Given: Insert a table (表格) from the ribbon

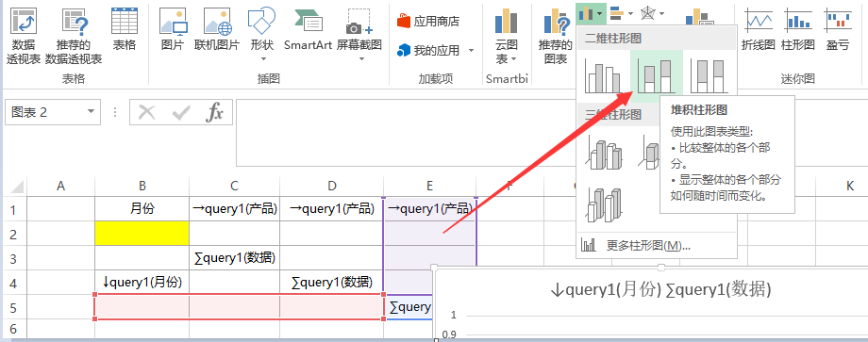Looking at the screenshot, I should coord(124,30).
